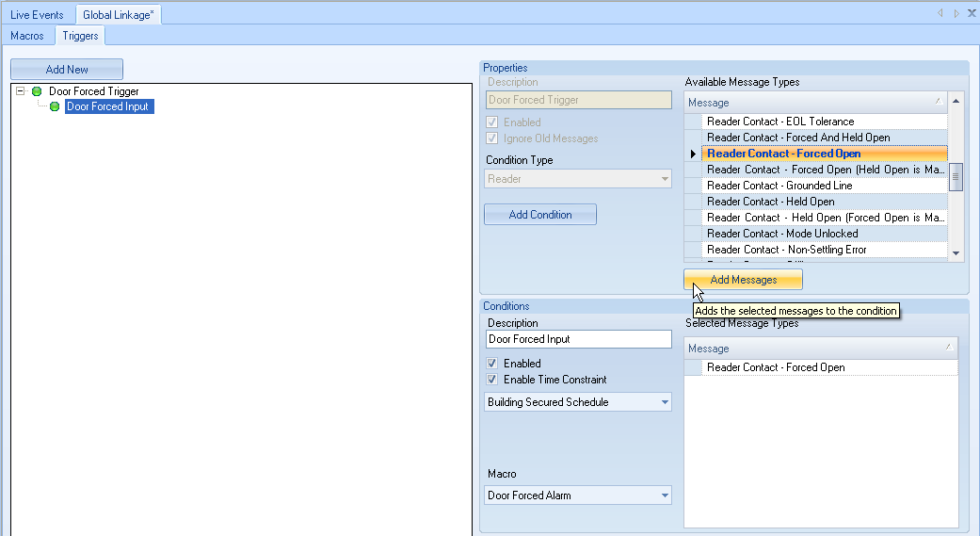This screenshot has height=536, width=980.
Task: Click the message list scrollbar down arrow
Action: [956, 252]
